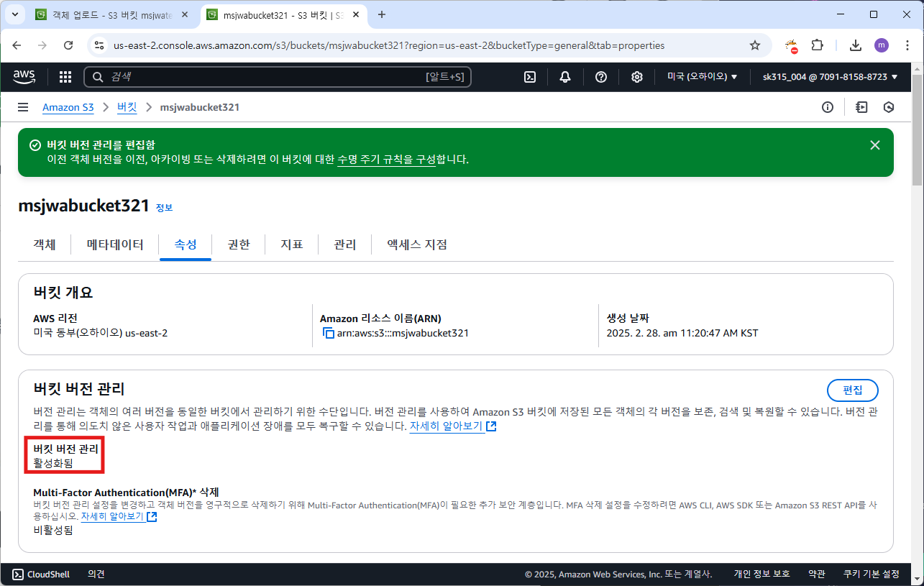Toggle the hamburger side navigation menu
The width and height of the screenshot is (924, 586).
(23, 107)
